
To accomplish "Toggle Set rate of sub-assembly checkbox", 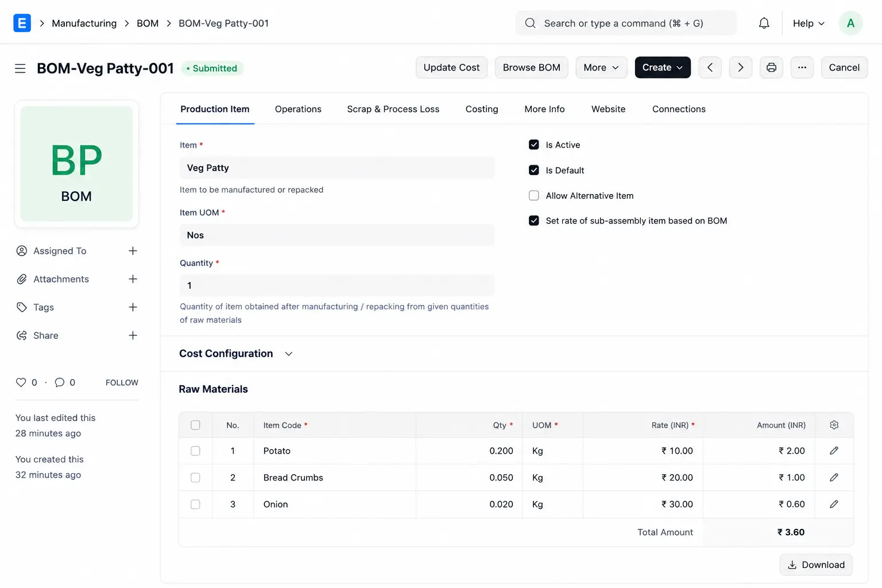I will coord(534,220).
